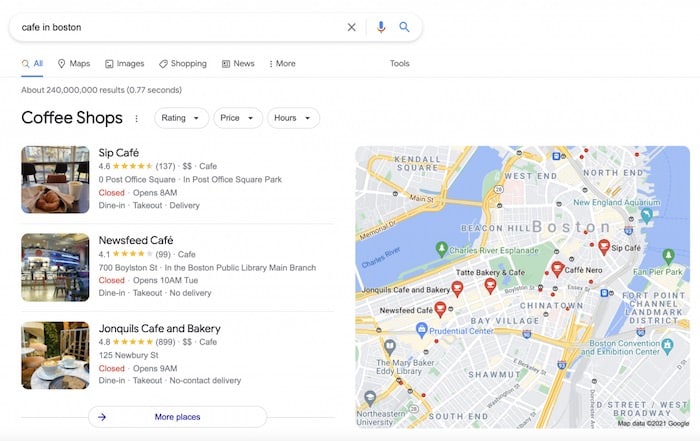Viewport: 700px width, 441px height.
Task: Click the Sip Café map pin
Action: click(x=603, y=246)
